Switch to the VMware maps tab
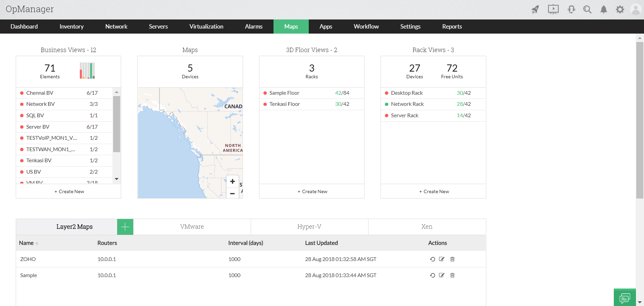This screenshot has height=306, width=644. coord(192,227)
